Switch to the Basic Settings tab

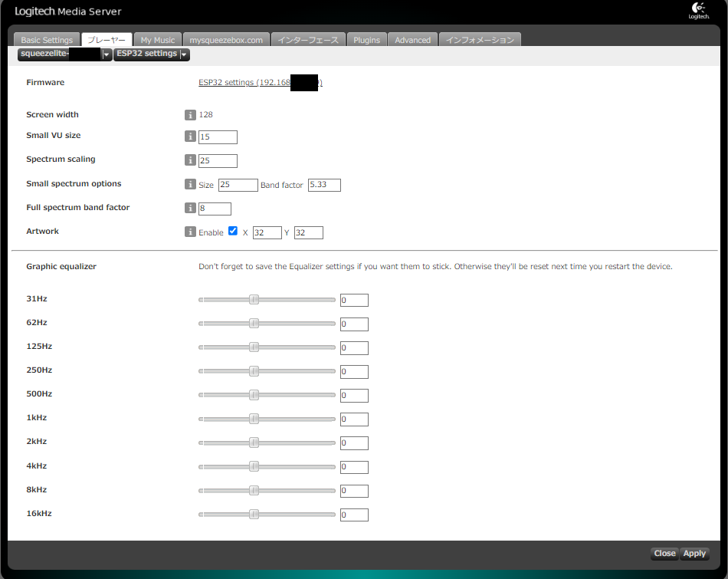click(47, 40)
